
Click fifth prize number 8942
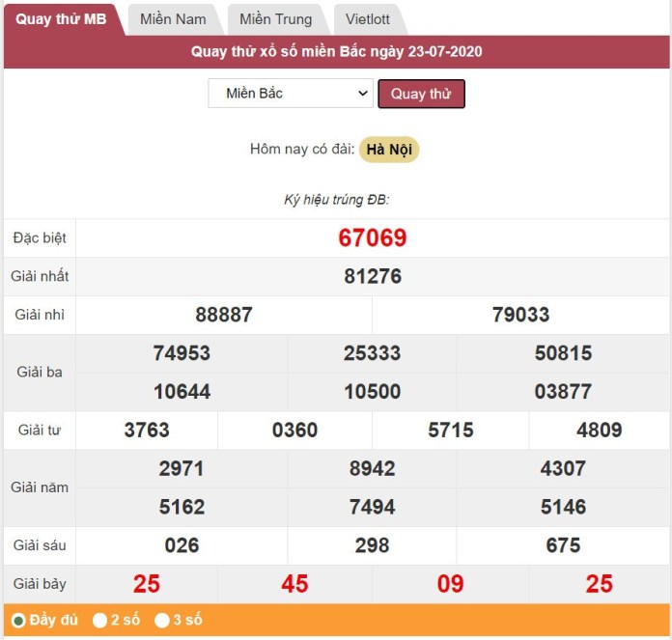coord(372,469)
